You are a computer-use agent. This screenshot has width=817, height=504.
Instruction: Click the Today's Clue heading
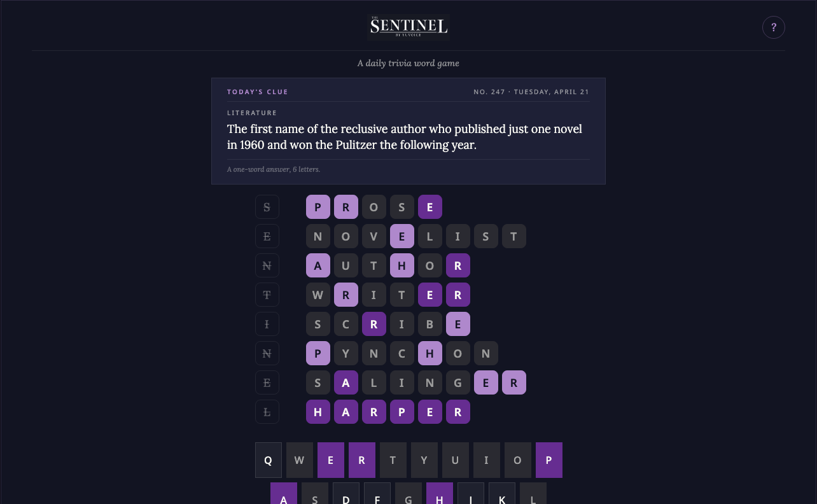point(258,92)
